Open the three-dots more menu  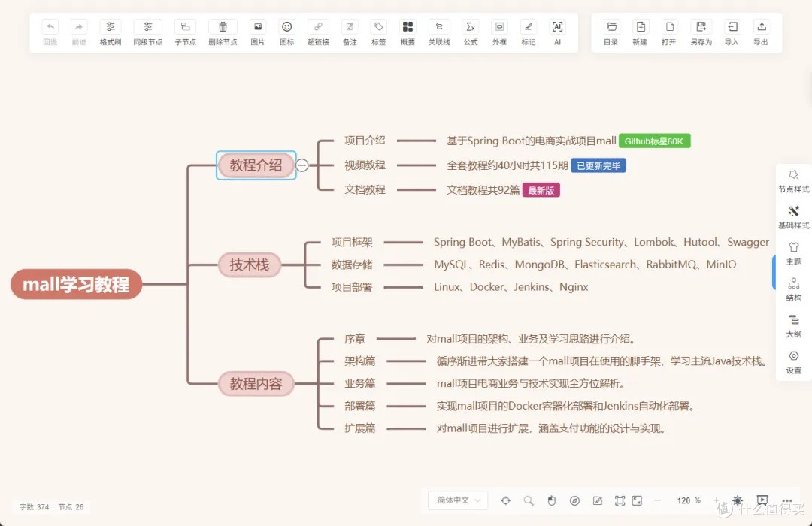pos(787,500)
